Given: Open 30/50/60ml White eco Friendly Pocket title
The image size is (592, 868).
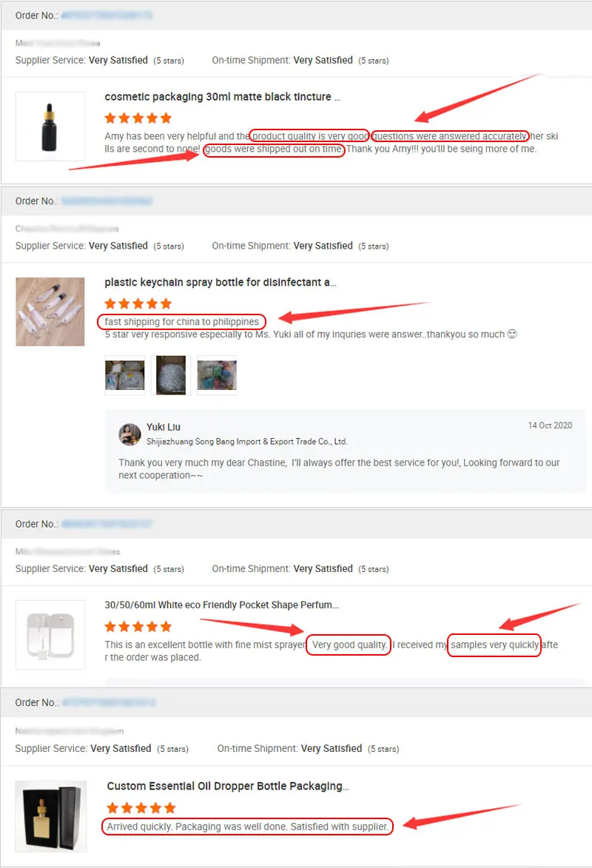Looking at the screenshot, I should (x=221, y=605).
